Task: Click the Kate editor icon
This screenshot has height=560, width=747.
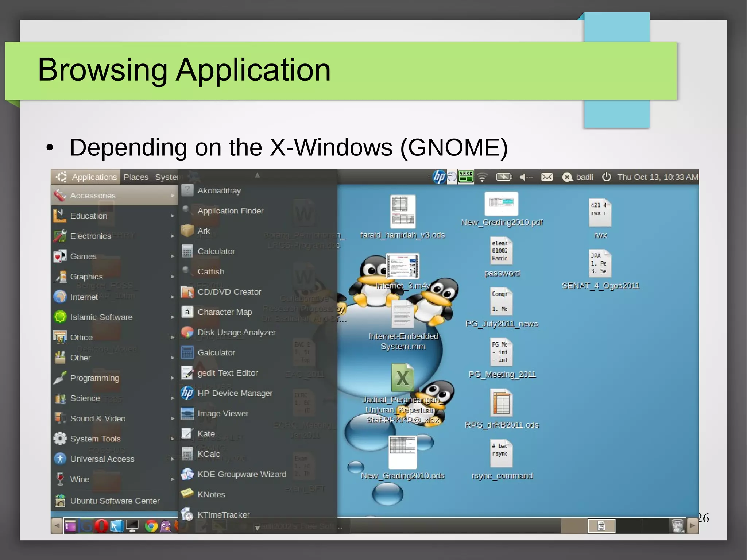Action: [x=187, y=433]
